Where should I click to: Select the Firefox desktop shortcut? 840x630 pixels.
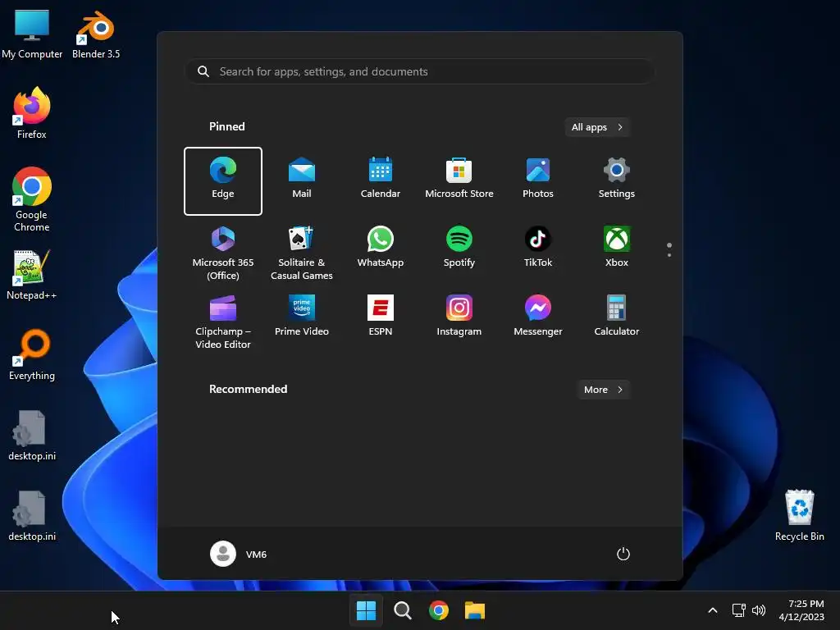pos(32,113)
